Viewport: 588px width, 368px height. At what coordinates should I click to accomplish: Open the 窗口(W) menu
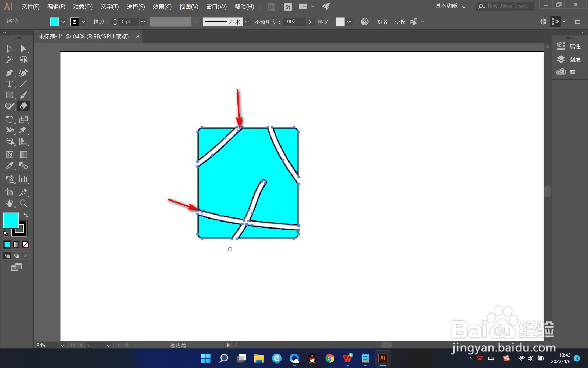[x=216, y=7]
